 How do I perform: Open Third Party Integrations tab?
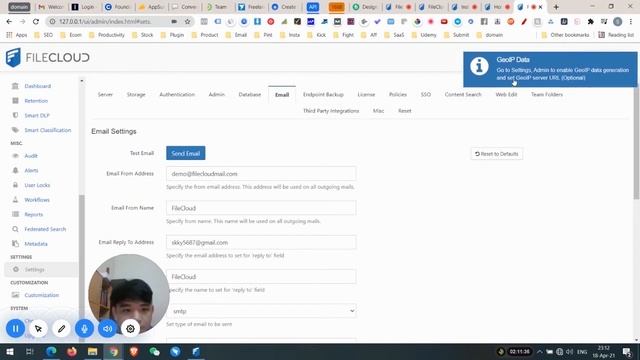tap(331, 111)
